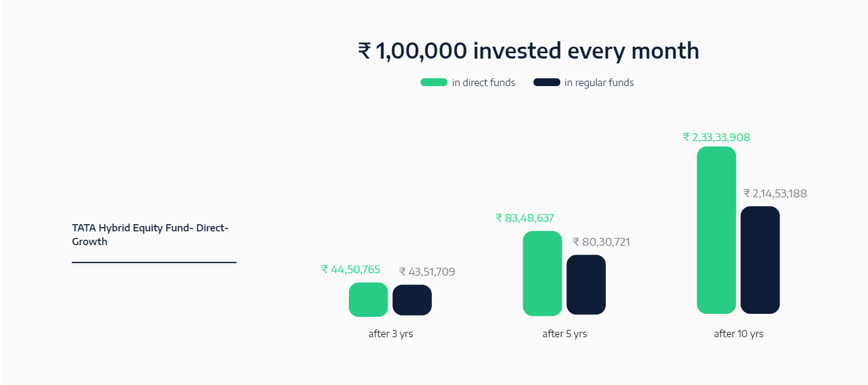Select the 'in direct funds' legend label
Viewport: 868px width, 385px height.
coord(483,82)
